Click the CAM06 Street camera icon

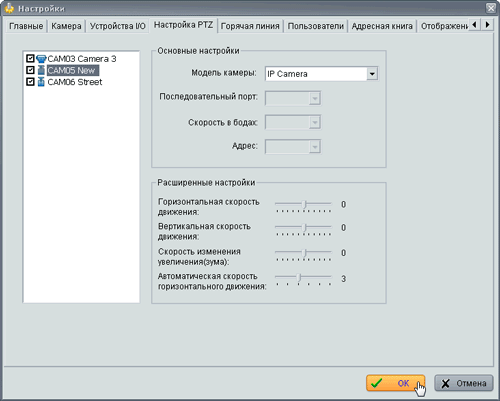coord(41,82)
